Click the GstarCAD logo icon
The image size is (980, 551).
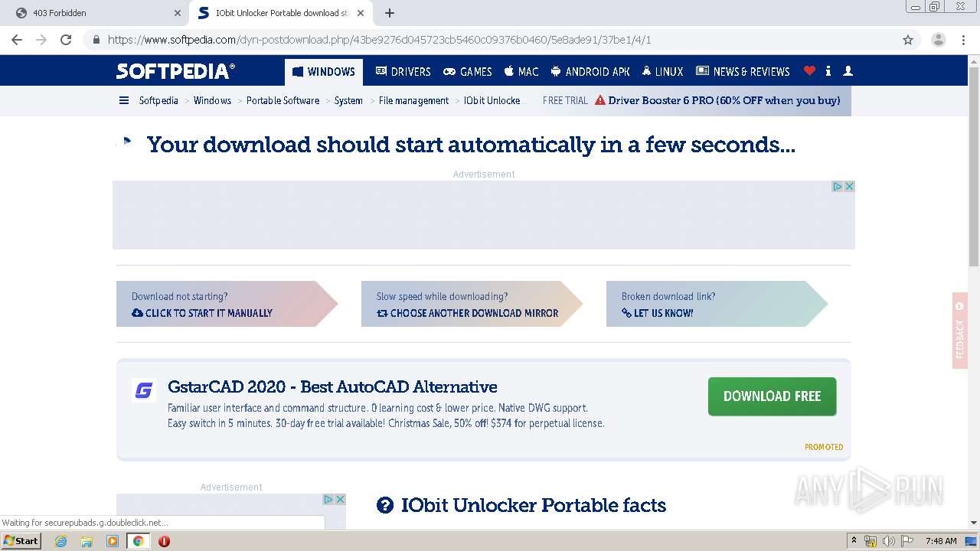pos(144,390)
